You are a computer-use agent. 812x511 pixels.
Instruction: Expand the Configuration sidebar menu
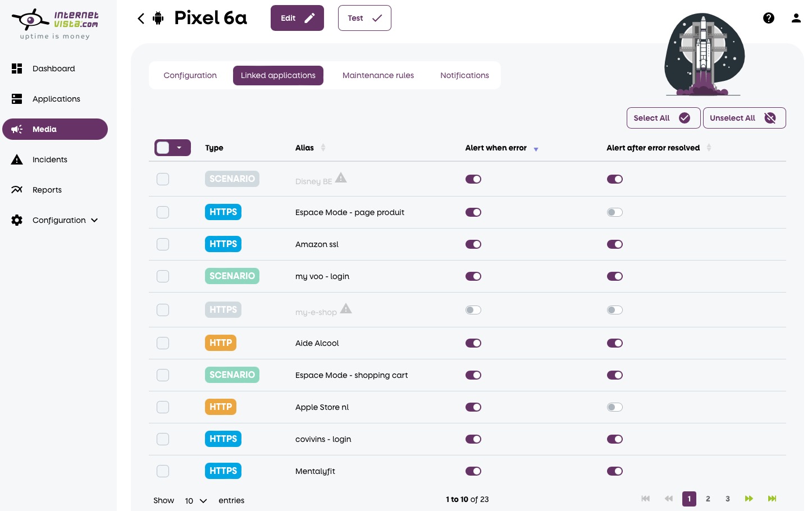(x=55, y=220)
